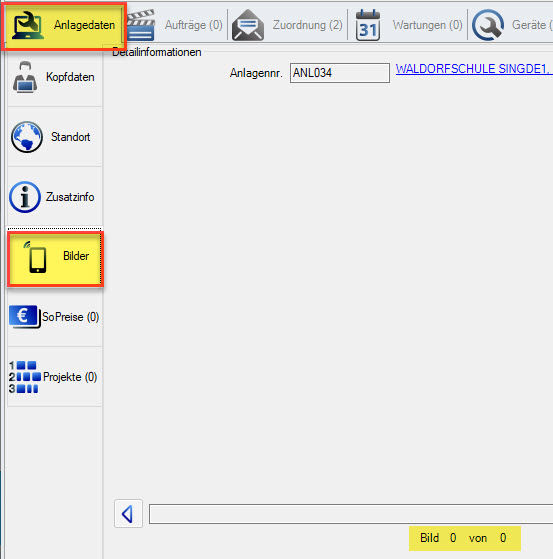This screenshot has width=553, height=559.
Task: Select the Kopfdaten sidebar icon
Action: [x=25, y=77]
